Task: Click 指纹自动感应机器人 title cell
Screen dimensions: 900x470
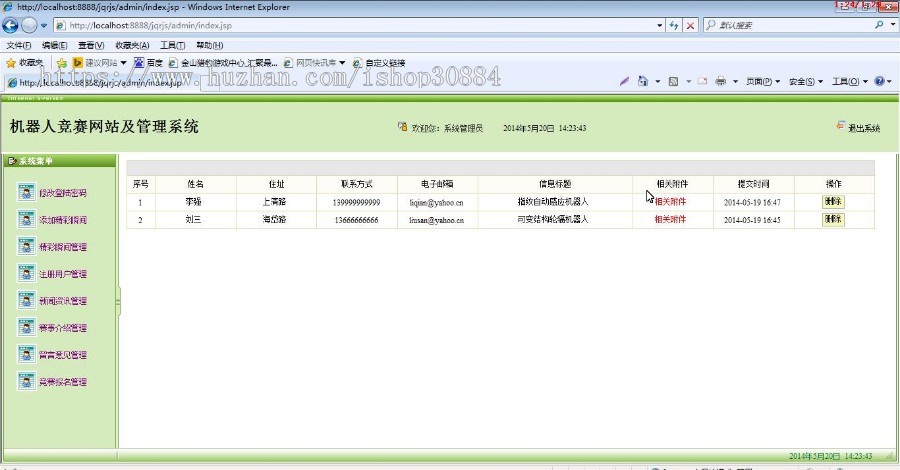Action: pos(553,202)
